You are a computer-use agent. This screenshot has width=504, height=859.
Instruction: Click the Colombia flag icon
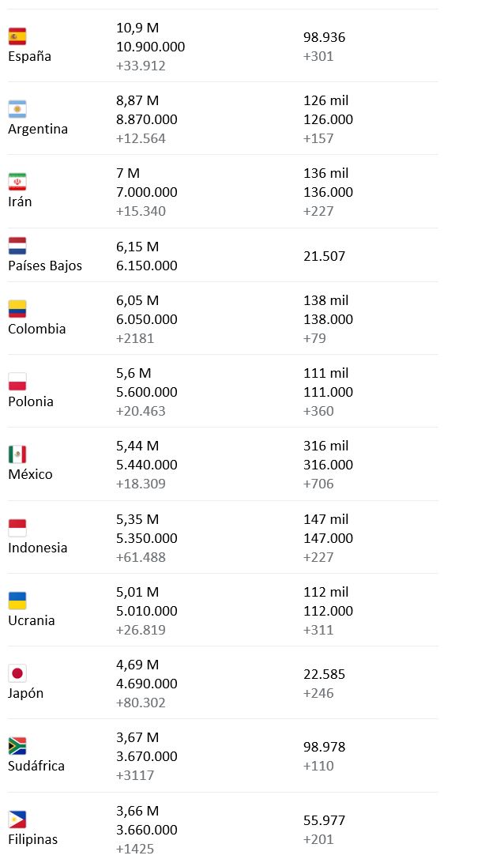17,309
